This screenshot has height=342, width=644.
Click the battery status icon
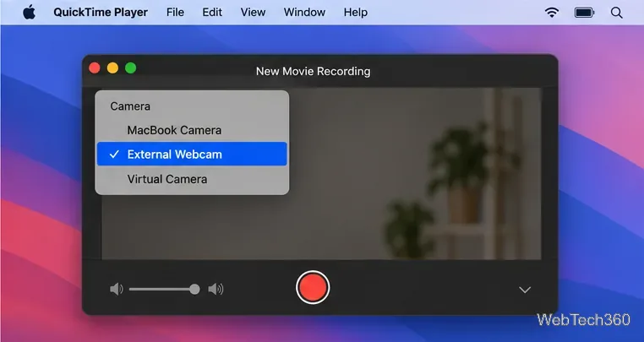click(x=585, y=13)
